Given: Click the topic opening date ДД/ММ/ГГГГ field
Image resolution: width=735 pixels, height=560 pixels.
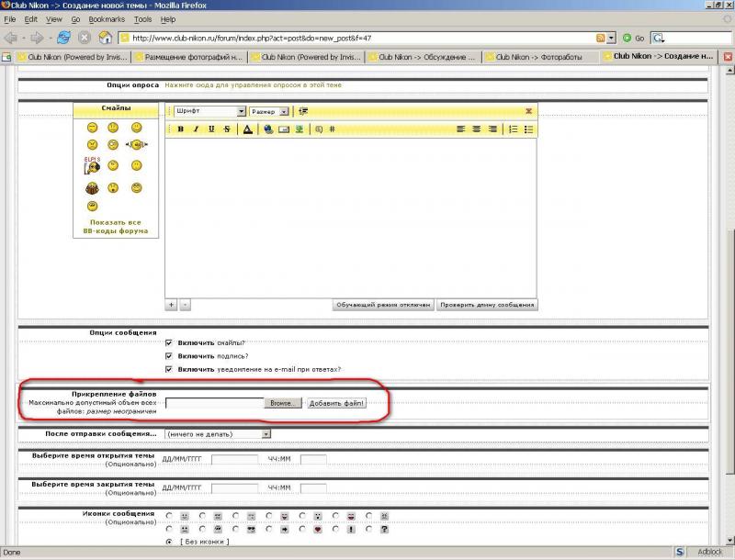Looking at the screenshot, I should [x=234, y=459].
